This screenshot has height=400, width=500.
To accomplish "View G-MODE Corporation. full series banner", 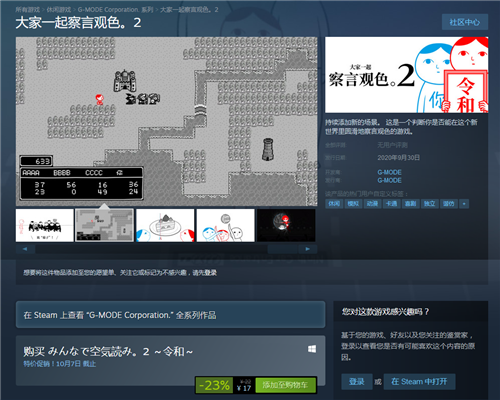I will click(170, 315).
